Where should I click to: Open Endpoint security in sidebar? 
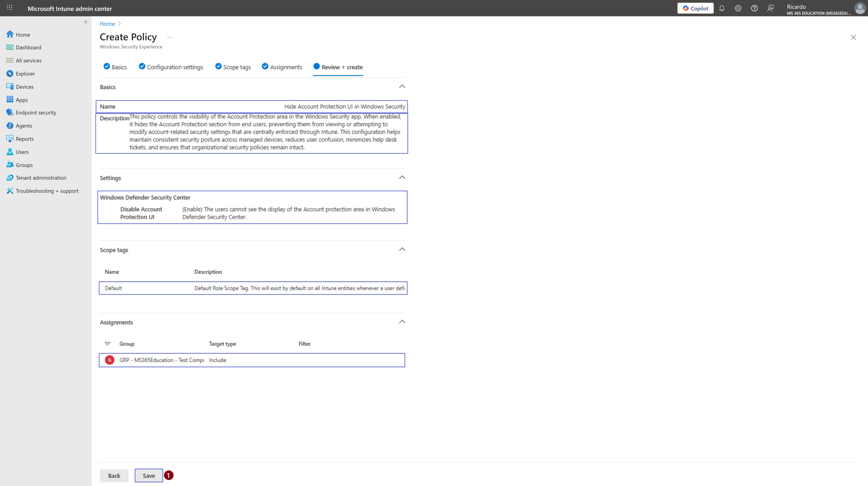(36, 112)
